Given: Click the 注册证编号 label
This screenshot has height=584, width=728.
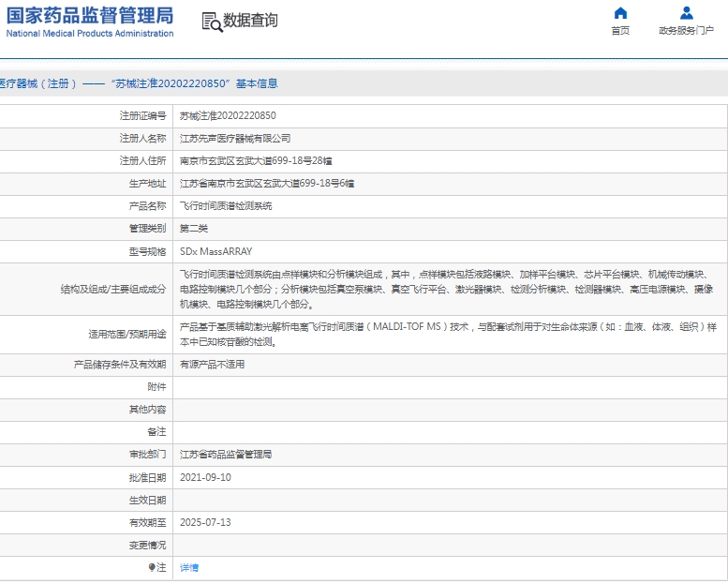Looking at the screenshot, I should click(142, 115).
